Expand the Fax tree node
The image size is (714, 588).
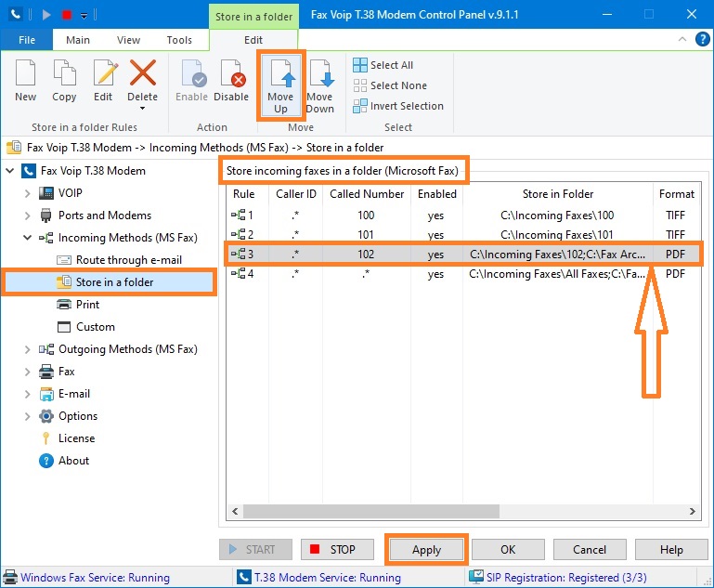27,372
